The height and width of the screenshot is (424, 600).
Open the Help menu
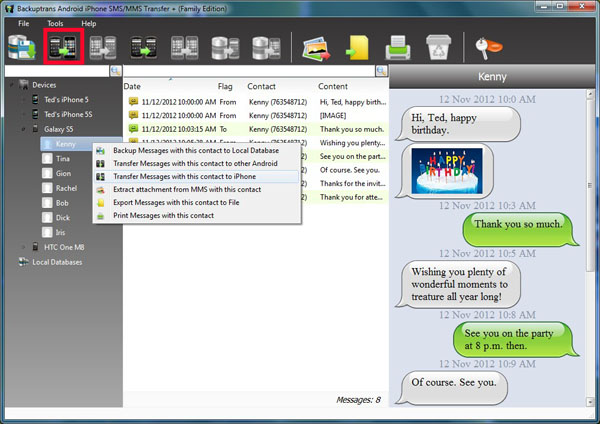(88, 23)
